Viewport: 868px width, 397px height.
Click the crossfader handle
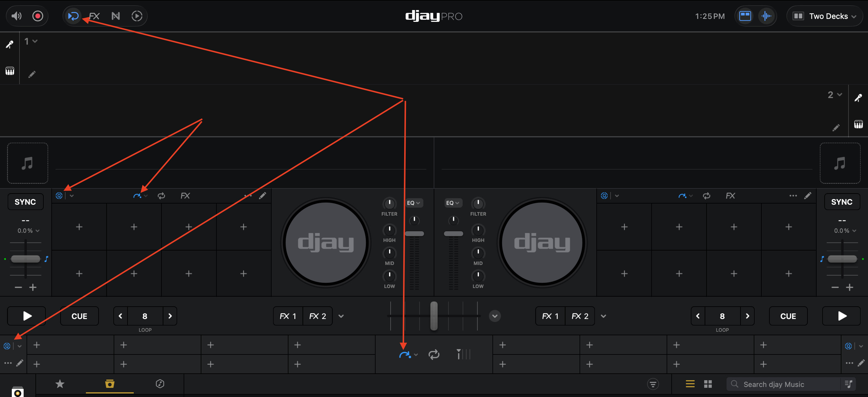pos(434,316)
